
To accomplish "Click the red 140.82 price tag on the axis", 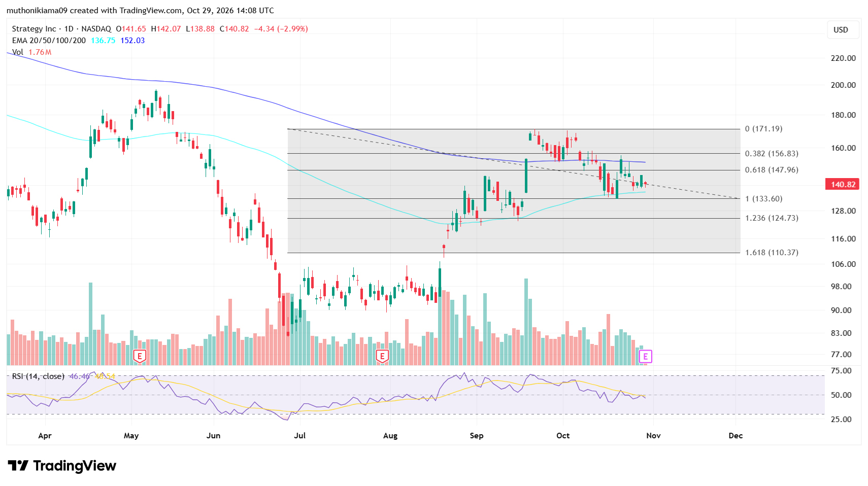I will 843,184.
